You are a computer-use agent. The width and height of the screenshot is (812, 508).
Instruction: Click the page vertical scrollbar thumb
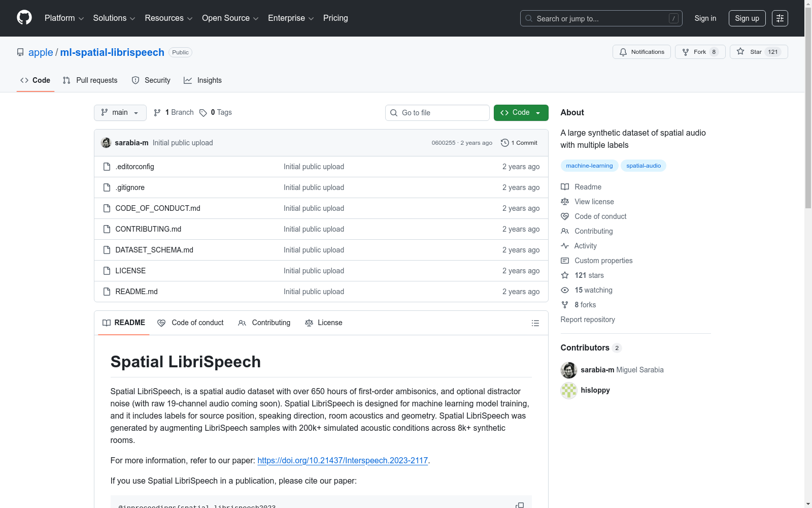[808, 108]
